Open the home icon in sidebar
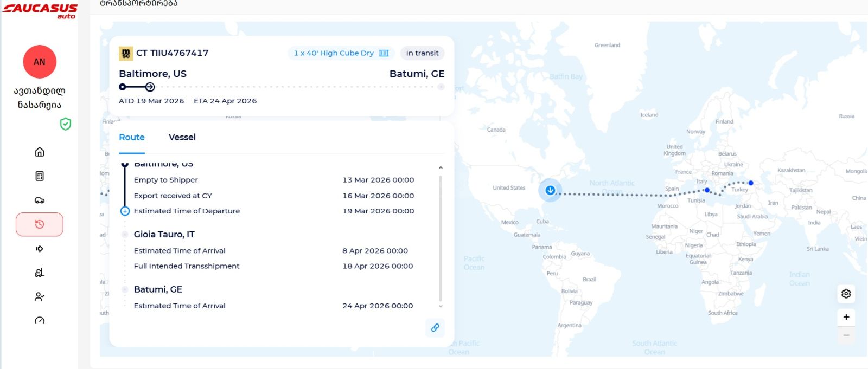The image size is (868, 369). (x=40, y=152)
